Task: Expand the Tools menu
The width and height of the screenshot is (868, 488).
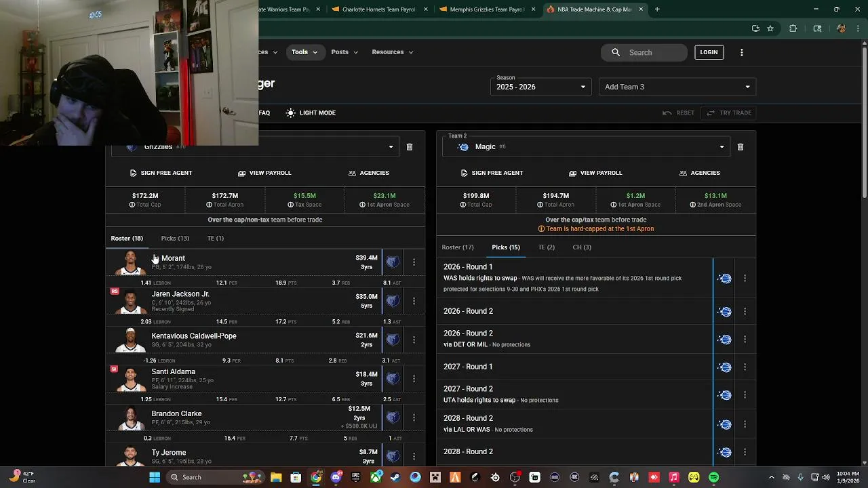Action: (x=304, y=52)
